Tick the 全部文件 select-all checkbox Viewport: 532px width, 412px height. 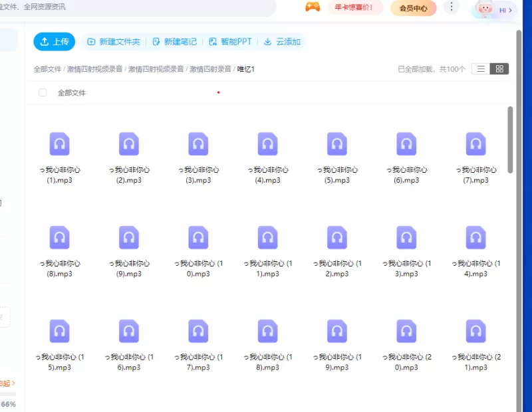click(x=43, y=92)
